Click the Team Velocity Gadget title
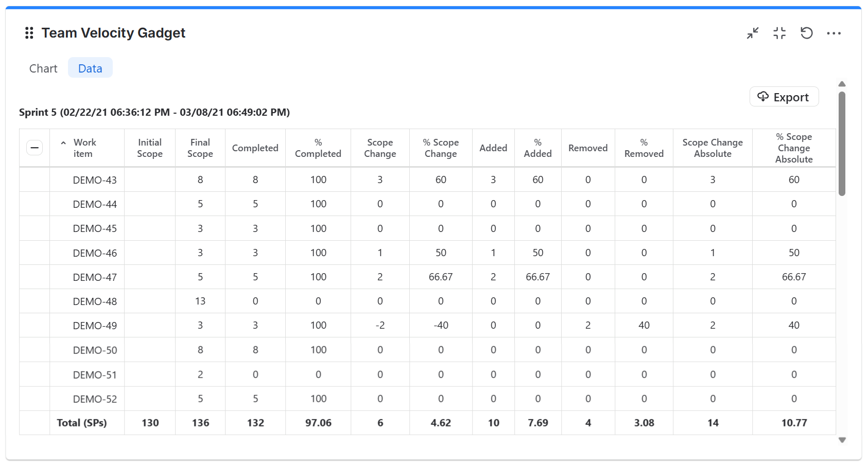The width and height of the screenshot is (868, 465). tap(113, 33)
